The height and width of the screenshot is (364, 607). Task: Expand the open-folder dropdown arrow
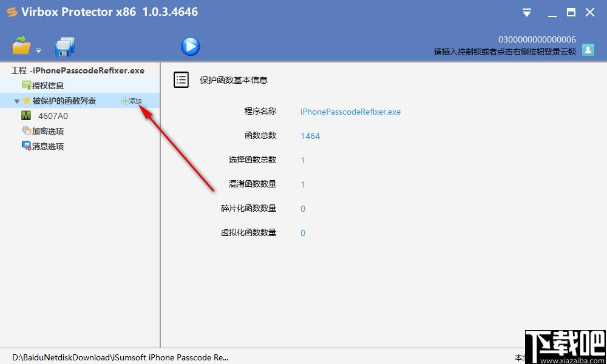tap(38, 50)
